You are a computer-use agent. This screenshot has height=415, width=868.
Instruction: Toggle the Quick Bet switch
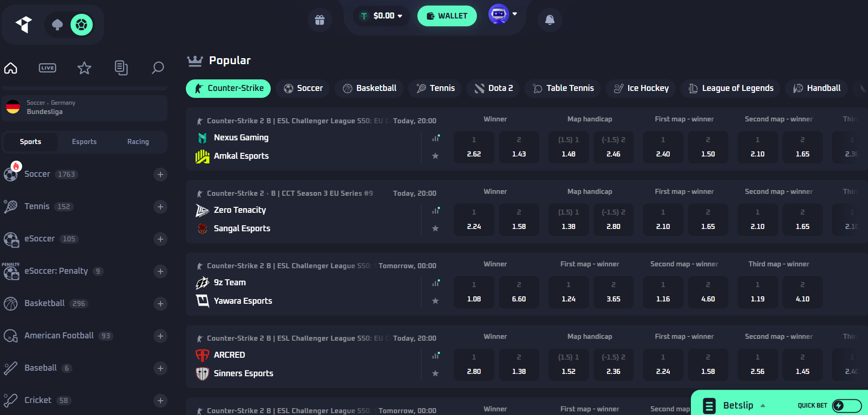846,405
